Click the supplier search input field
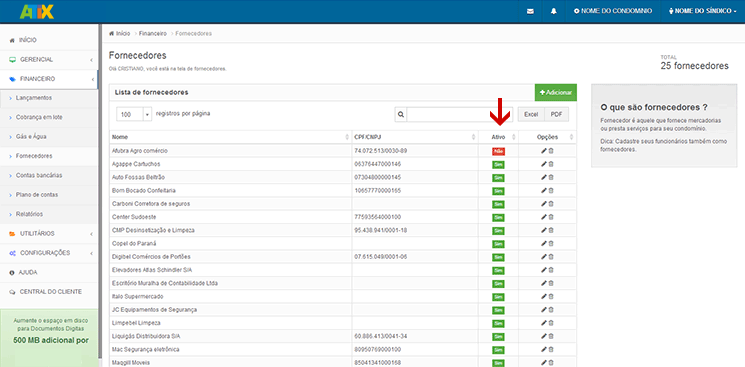The image size is (745, 367). [x=459, y=115]
